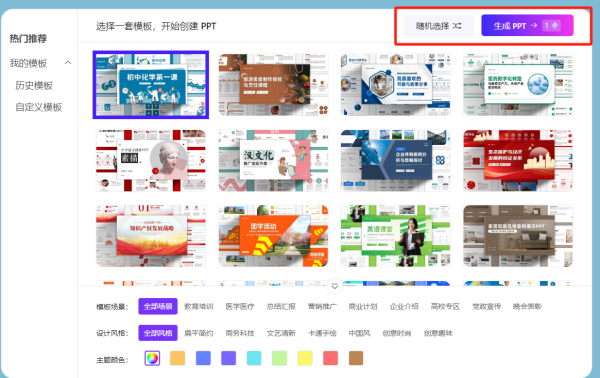The width and height of the screenshot is (600, 378).
Task: Pick the cyan theme color swatch
Action: pyautogui.click(x=254, y=358)
